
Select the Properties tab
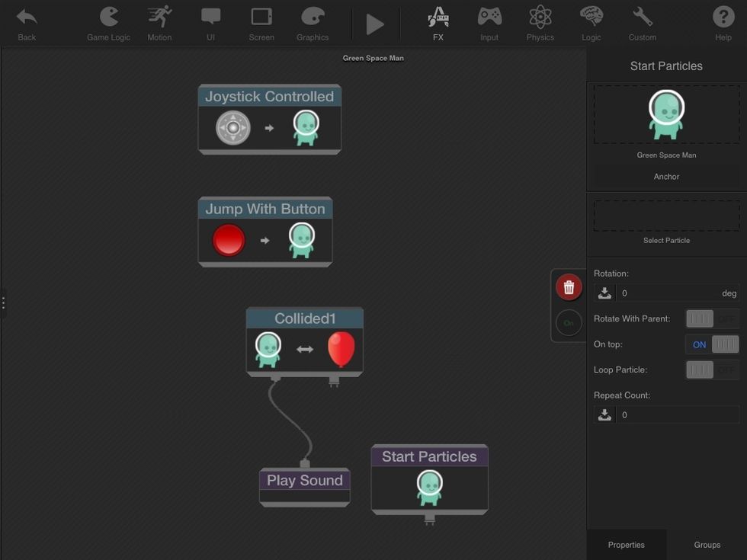(626, 544)
